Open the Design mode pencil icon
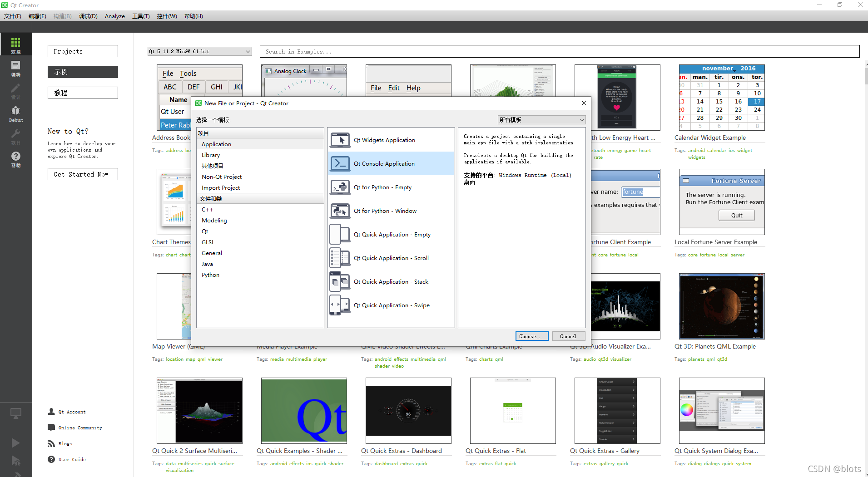Screen dimensions: 868x477 (16, 90)
